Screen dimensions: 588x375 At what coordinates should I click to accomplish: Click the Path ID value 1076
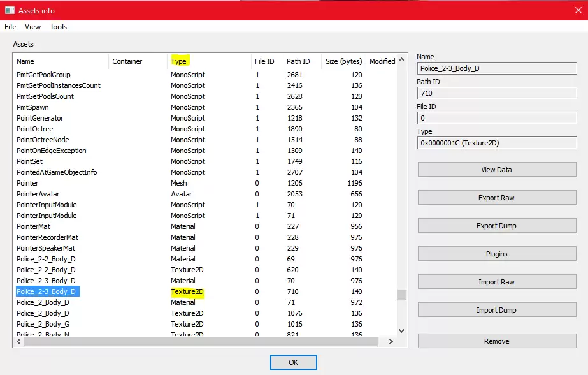(x=295, y=313)
